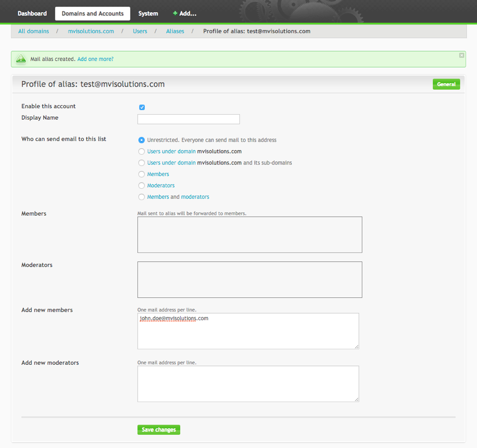This screenshot has height=448, width=477.
Task: Go to All domains breadcrumb
Action: (33, 31)
